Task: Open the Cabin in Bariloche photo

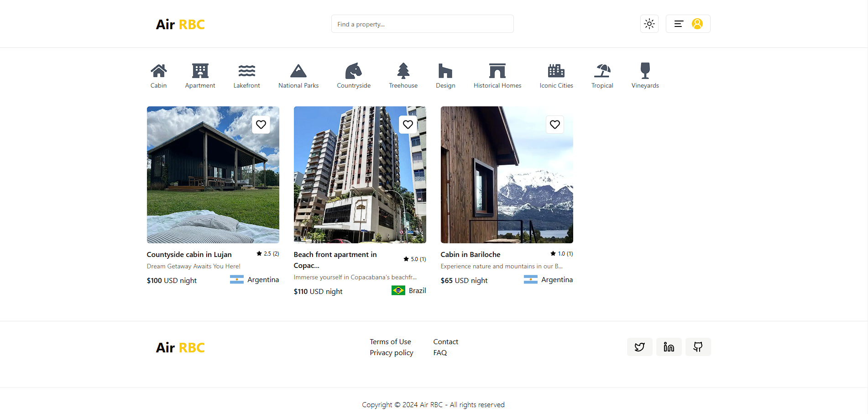Action: (x=507, y=183)
